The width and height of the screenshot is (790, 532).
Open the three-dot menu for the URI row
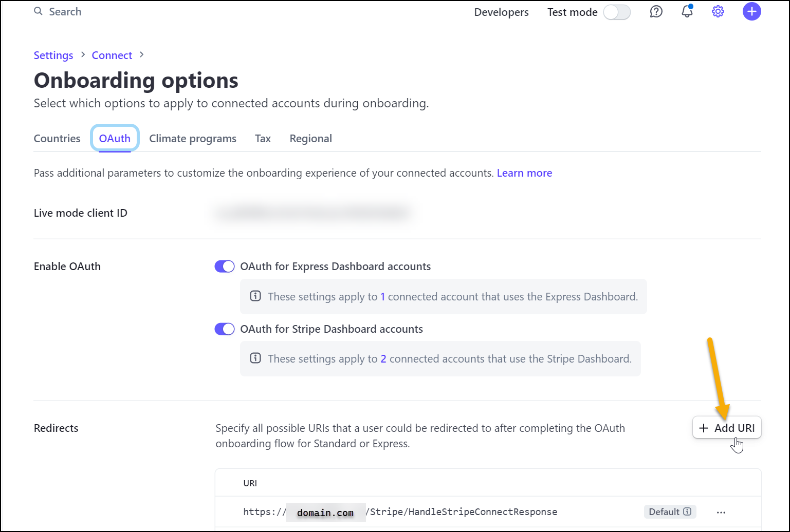coord(721,512)
